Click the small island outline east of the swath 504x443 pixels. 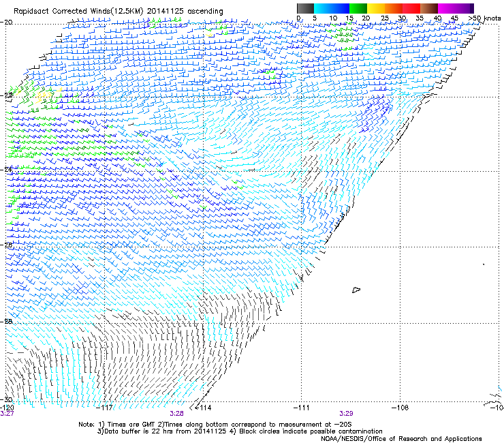point(356,290)
